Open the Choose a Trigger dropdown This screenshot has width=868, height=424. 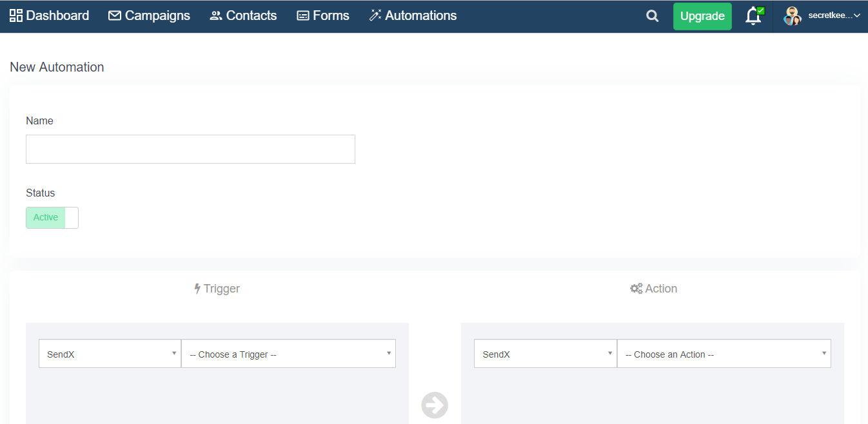point(288,354)
